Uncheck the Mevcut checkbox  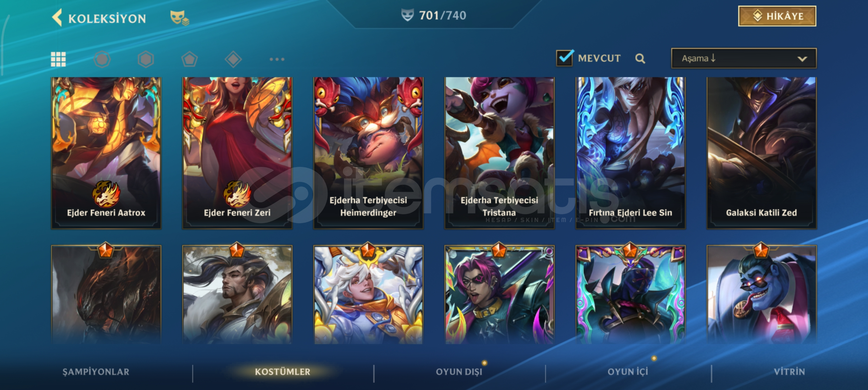click(x=565, y=58)
